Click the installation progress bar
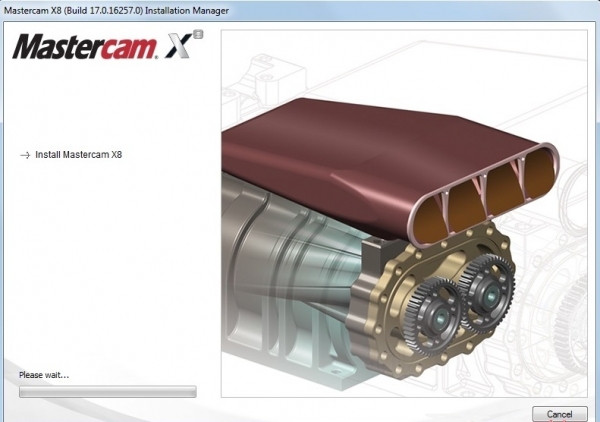The width and height of the screenshot is (600, 422). click(108, 391)
